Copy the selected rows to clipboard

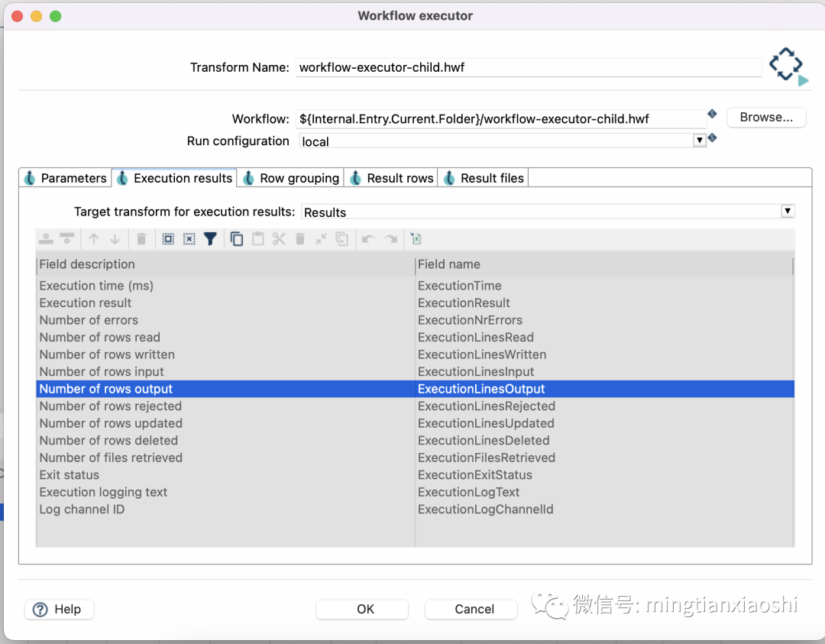(237, 239)
